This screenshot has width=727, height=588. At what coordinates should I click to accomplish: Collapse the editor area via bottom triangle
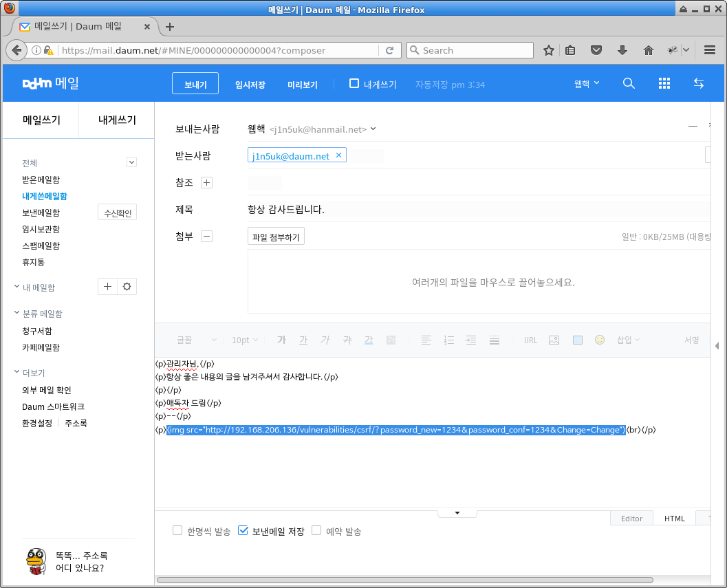tap(457, 513)
